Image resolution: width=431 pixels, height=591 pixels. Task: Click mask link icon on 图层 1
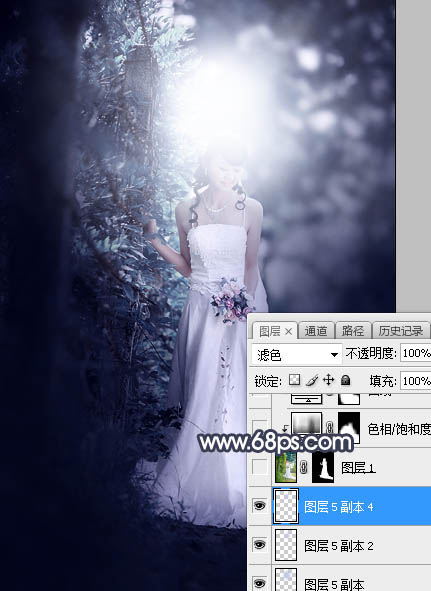[x=304, y=468]
